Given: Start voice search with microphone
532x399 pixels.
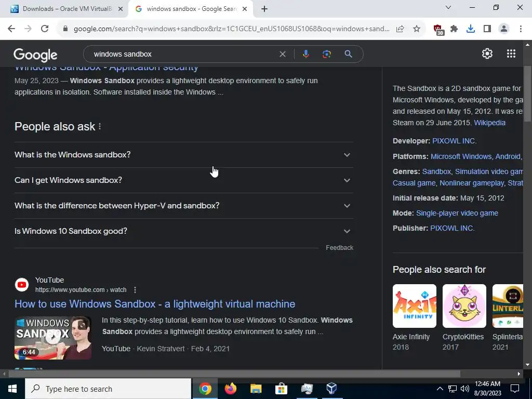Looking at the screenshot, I should point(305,54).
